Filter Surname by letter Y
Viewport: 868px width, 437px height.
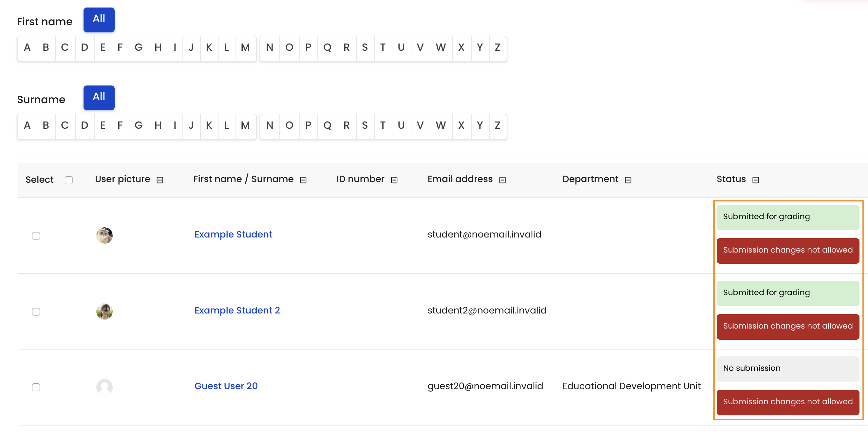(x=480, y=126)
